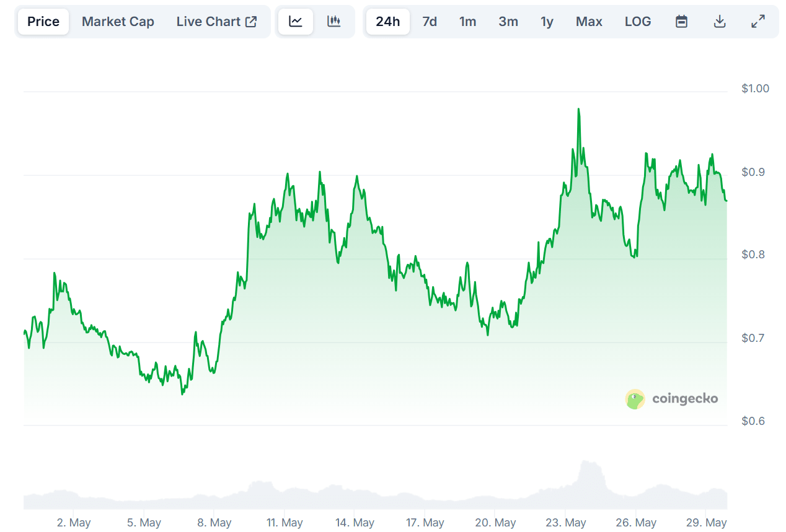Image resolution: width=786 pixels, height=532 pixels.
Task: Open Live Chart in new window
Action: click(x=216, y=22)
